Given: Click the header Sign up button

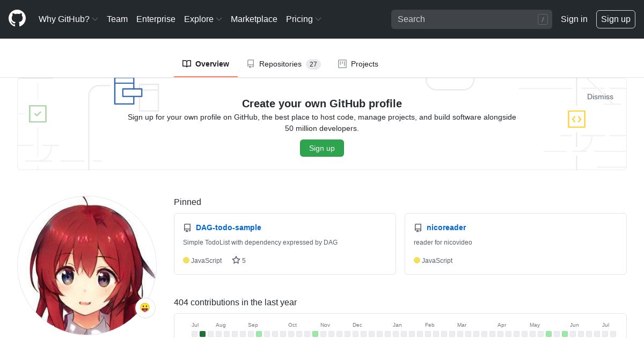Looking at the screenshot, I should [616, 19].
